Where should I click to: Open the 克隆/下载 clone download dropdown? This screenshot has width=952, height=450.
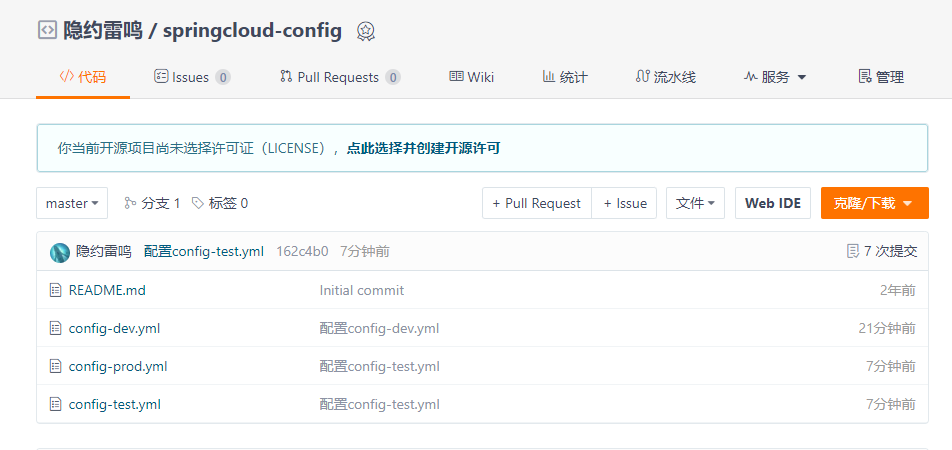coord(875,203)
